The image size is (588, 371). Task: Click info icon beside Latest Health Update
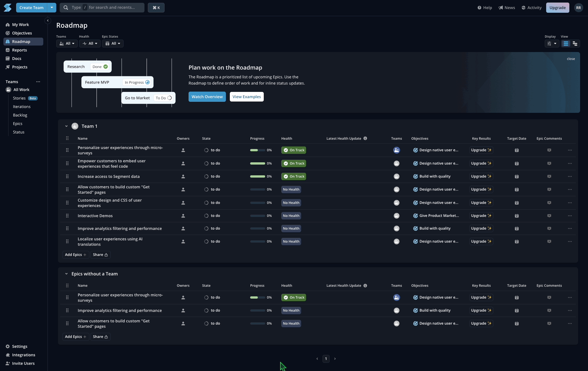pos(365,139)
